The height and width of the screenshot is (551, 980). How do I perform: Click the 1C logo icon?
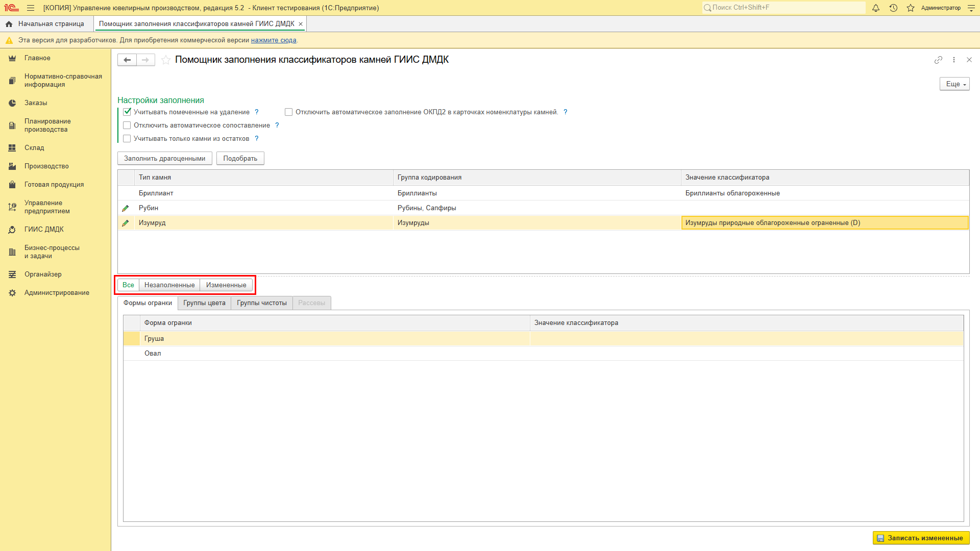[11, 8]
